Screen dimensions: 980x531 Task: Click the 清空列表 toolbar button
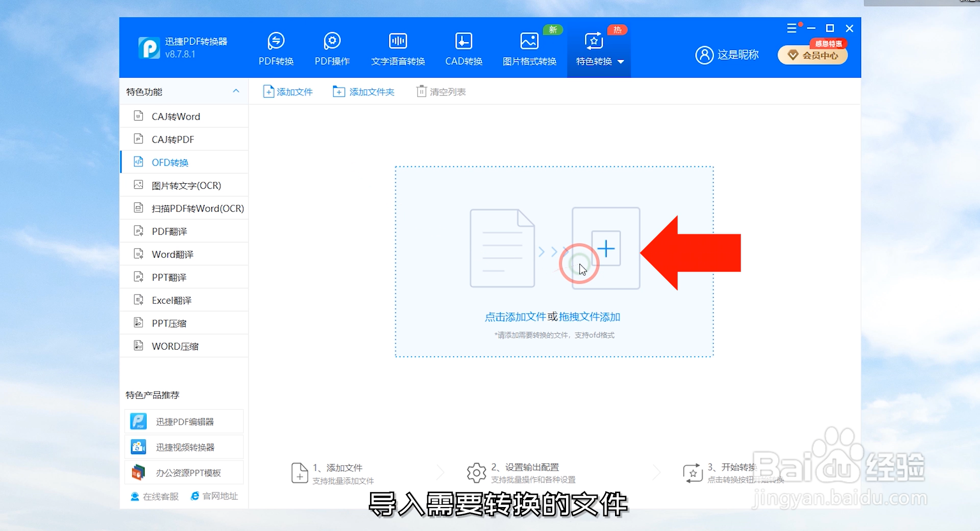[442, 91]
